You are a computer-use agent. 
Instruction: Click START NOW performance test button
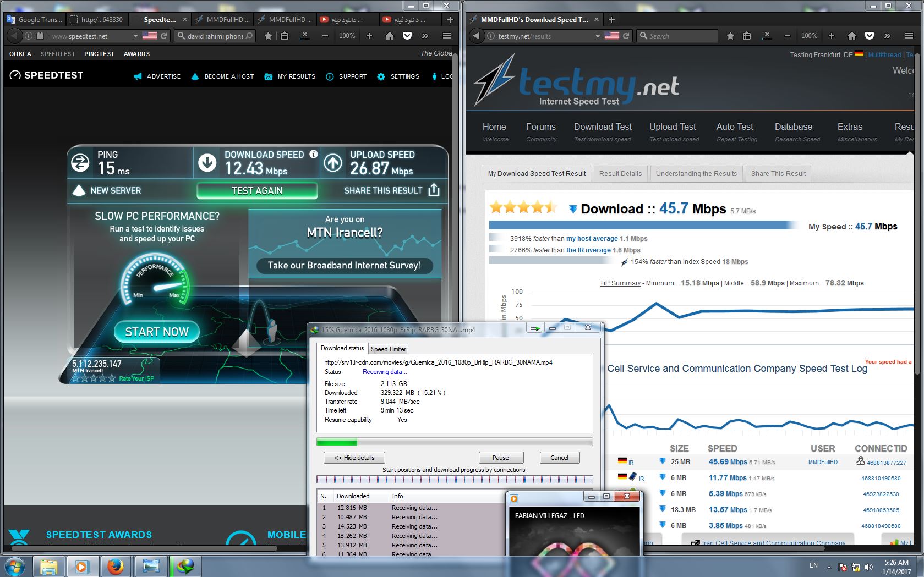point(157,332)
